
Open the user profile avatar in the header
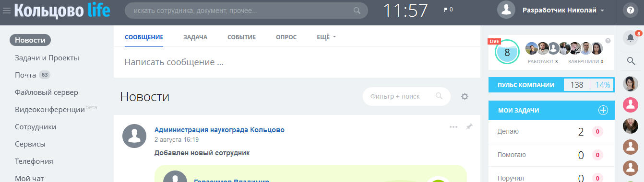[506, 10]
